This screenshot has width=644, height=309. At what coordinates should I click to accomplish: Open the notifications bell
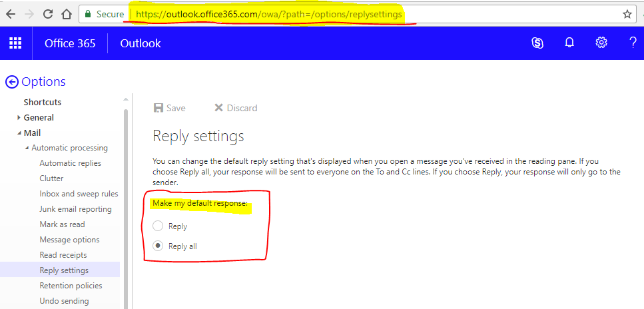pos(569,43)
